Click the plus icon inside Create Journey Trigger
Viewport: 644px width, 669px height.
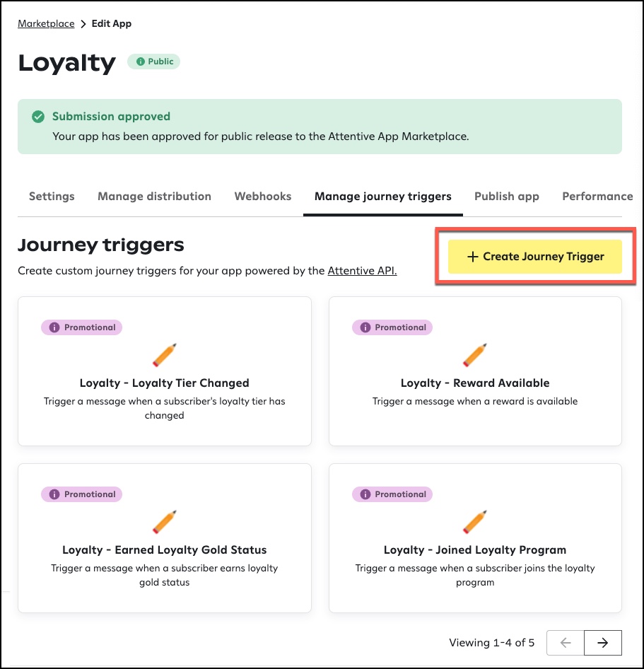[x=472, y=256]
